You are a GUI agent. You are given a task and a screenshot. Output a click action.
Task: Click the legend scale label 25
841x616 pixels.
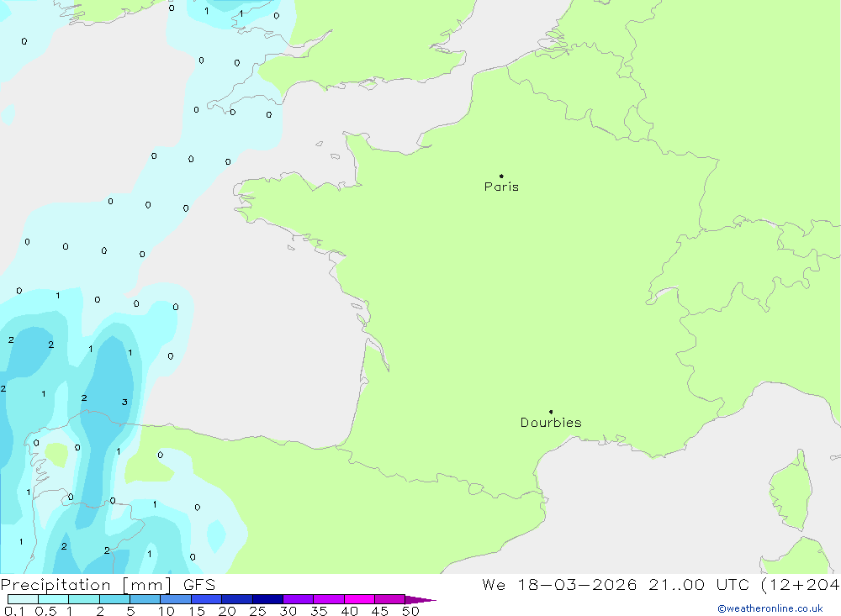click(x=257, y=611)
